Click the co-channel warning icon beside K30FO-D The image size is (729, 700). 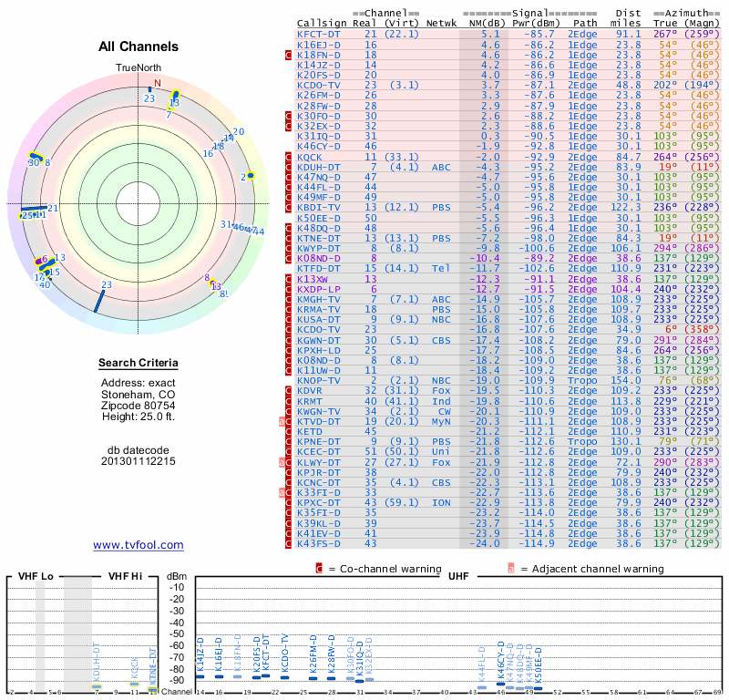(289, 116)
